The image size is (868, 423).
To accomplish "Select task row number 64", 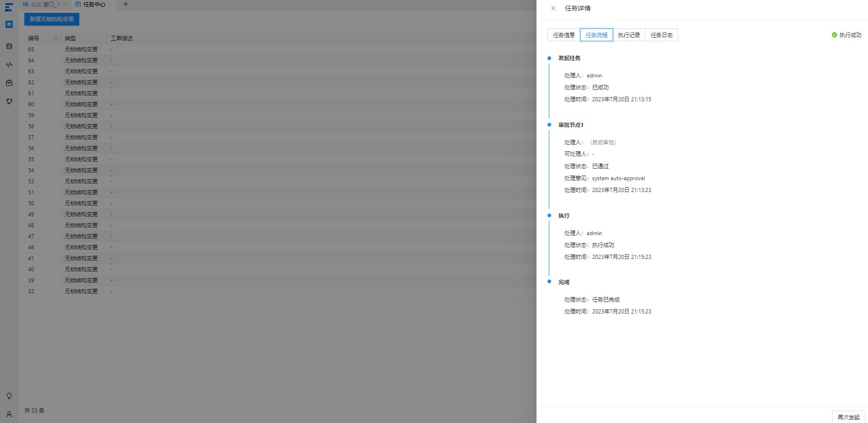I will point(280,60).
